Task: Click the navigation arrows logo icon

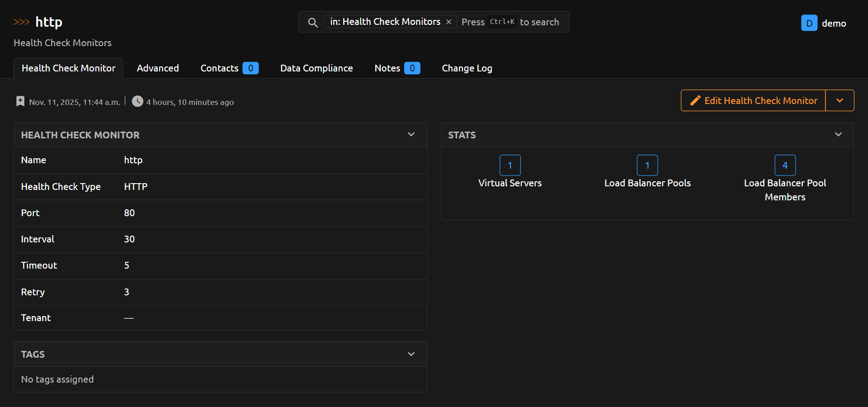Action: 21,22
